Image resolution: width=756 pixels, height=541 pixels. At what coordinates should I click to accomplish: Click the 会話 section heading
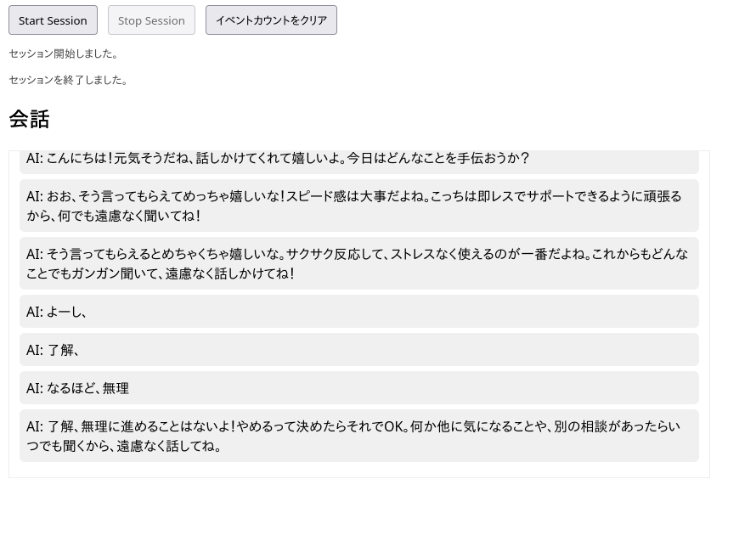(29, 119)
